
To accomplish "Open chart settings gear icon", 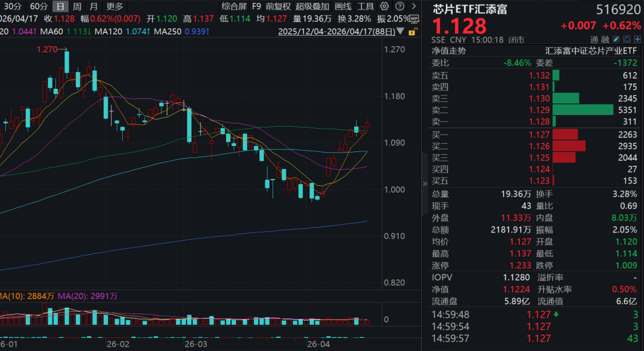I will click(x=384, y=7).
